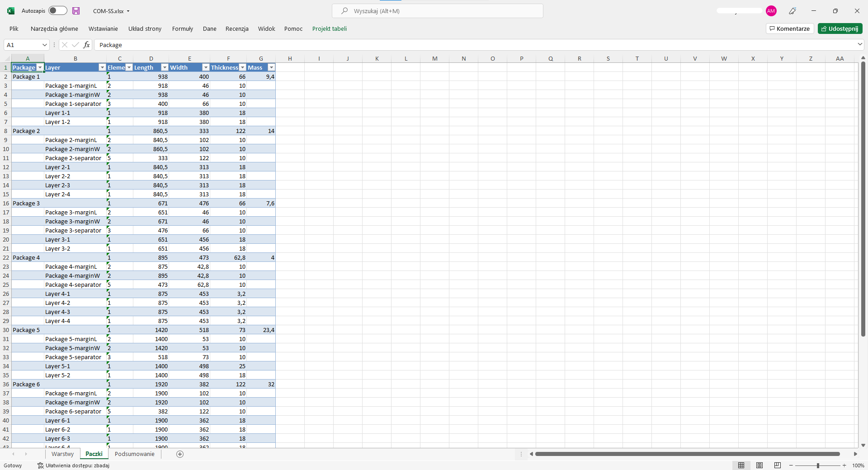Image resolution: width=868 pixels, height=470 pixels.
Task: Click the AM account avatar
Action: tap(771, 11)
